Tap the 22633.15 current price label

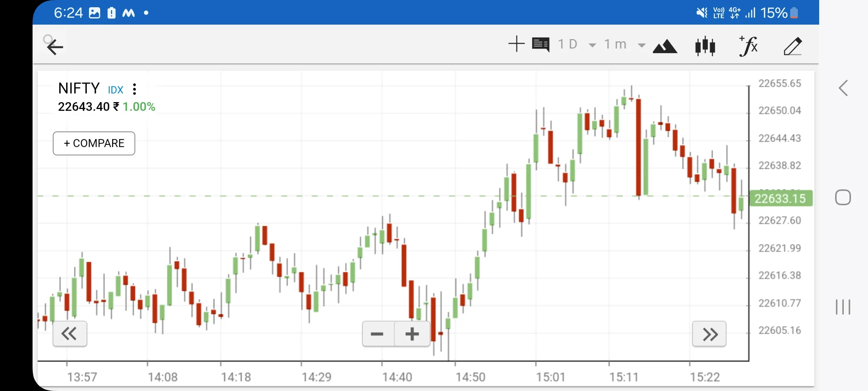(780, 198)
